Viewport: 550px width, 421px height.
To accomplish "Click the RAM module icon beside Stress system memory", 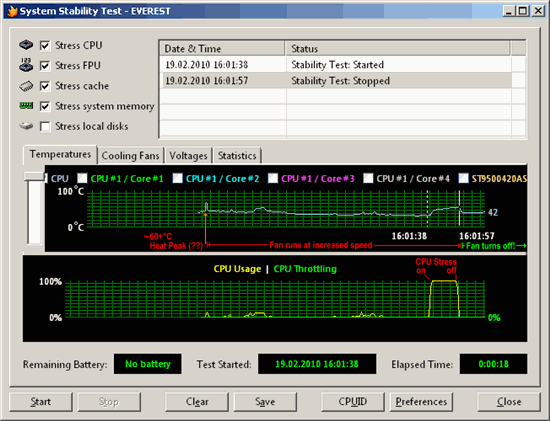I will click(x=26, y=106).
